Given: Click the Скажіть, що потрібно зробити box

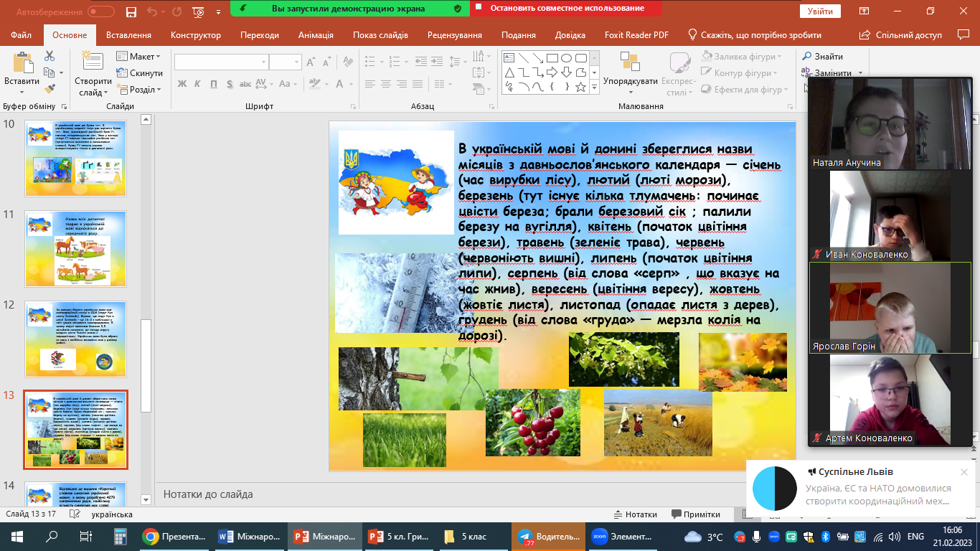Looking at the screenshot, I should click(x=755, y=35).
